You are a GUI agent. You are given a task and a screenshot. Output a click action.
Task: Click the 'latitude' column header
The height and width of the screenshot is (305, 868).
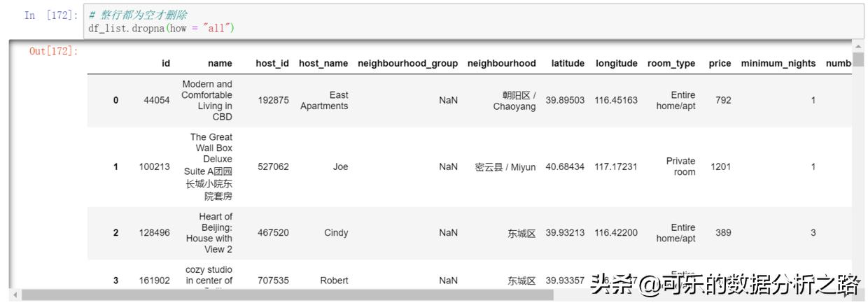[568, 63]
